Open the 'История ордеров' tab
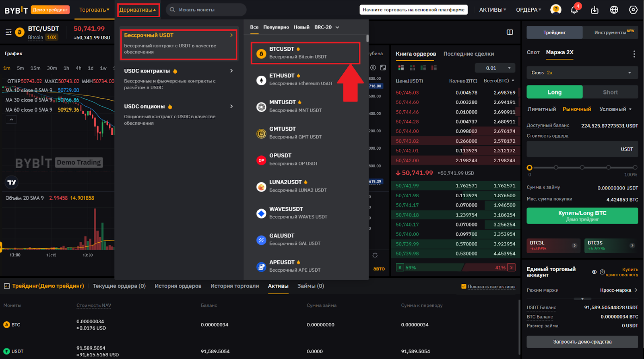644x359 pixels. pos(178,286)
